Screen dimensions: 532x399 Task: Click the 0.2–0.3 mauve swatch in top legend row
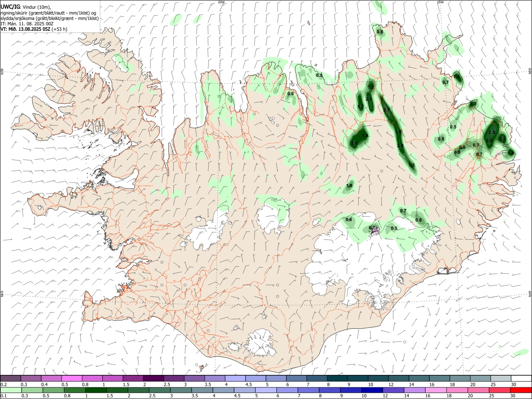pyautogui.click(x=11, y=378)
